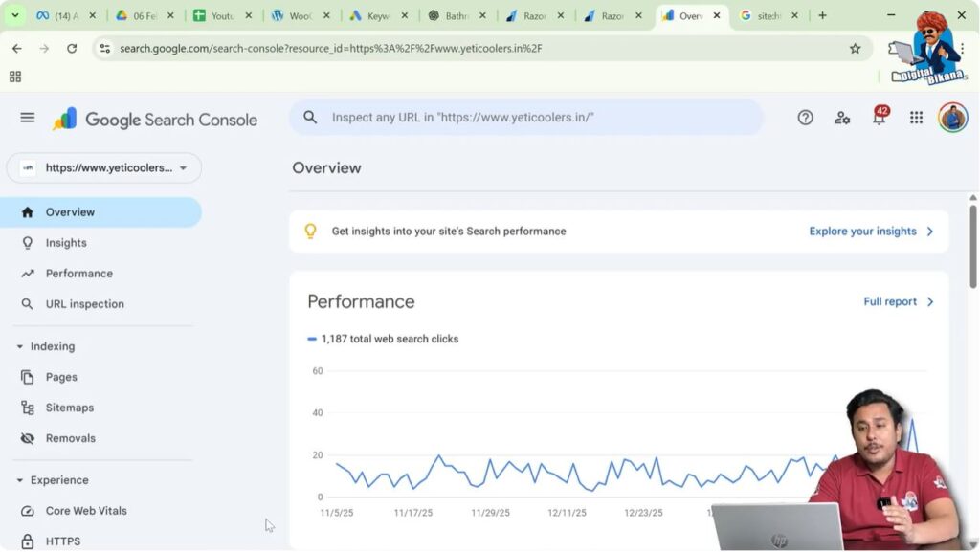Open Core Web Vitals report
Image resolution: width=980 pixels, height=552 pixels.
click(85, 511)
